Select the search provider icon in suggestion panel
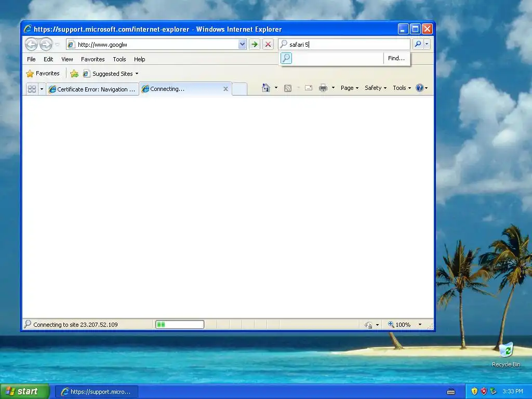Viewport: 532px width, 399px height. (286, 58)
